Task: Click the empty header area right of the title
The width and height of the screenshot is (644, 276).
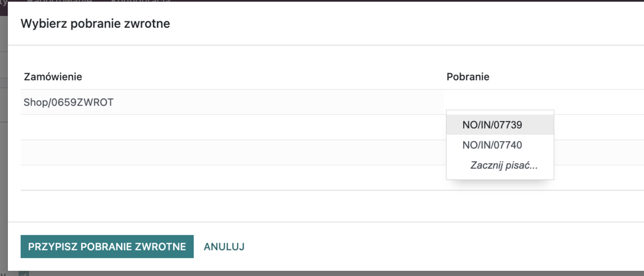Action: pos(415,24)
